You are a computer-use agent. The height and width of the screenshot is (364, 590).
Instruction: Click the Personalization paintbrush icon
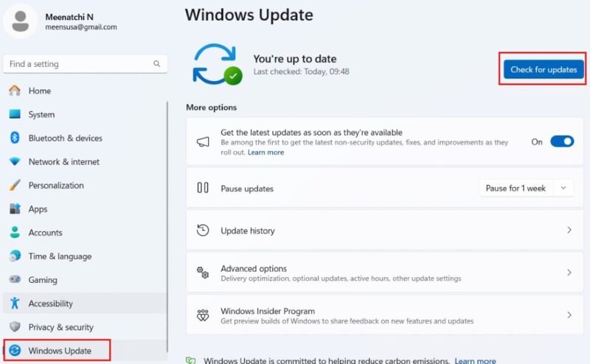(15, 185)
